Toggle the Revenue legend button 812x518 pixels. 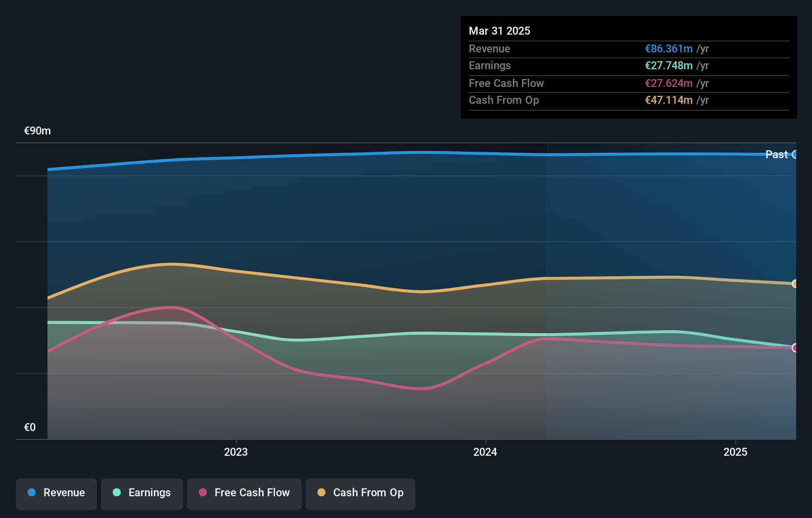pyautogui.click(x=56, y=494)
